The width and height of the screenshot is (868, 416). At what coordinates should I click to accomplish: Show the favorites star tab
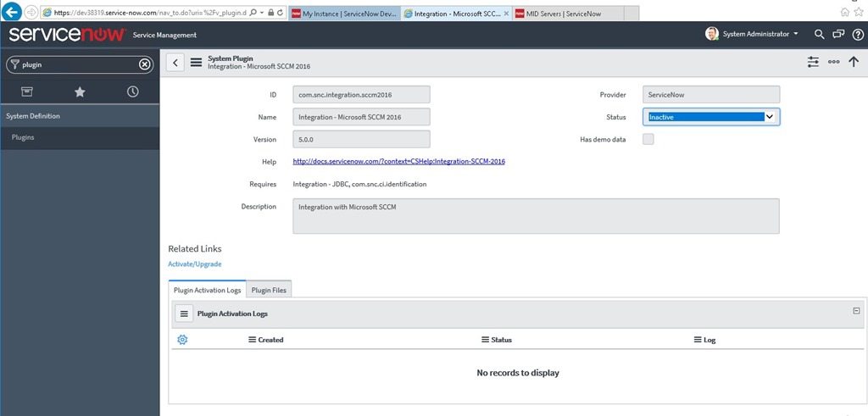(80, 92)
